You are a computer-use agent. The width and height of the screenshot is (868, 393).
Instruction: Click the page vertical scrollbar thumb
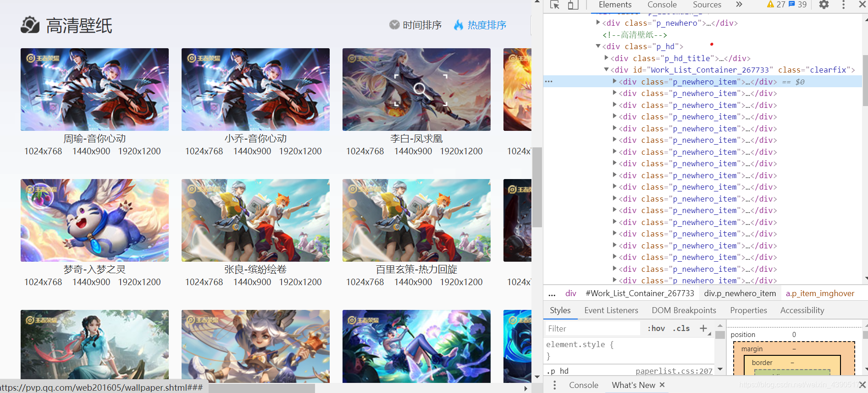pyautogui.click(x=537, y=187)
